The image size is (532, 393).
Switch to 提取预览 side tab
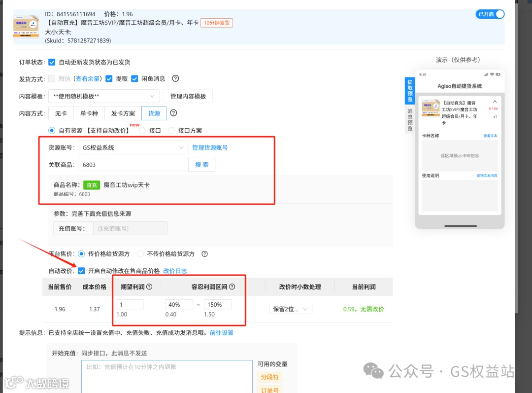[410, 91]
